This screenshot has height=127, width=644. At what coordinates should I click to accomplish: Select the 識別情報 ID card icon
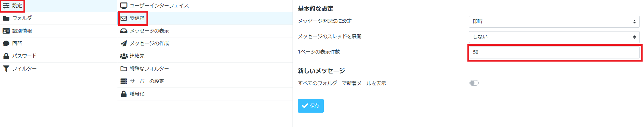pos(6,31)
